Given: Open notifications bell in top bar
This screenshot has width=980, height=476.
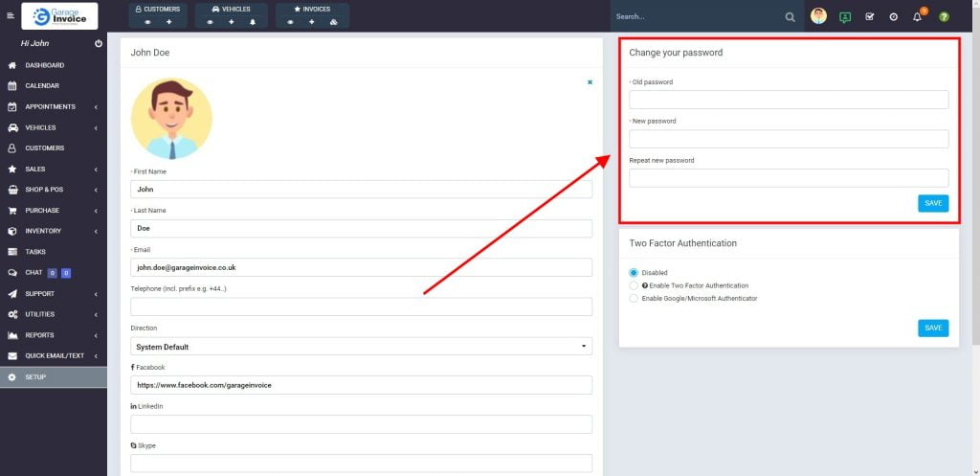Looking at the screenshot, I should 917,16.
